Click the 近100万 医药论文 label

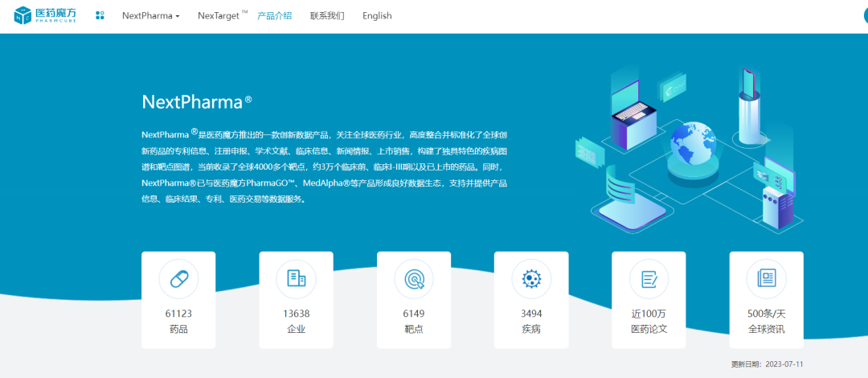(649, 322)
